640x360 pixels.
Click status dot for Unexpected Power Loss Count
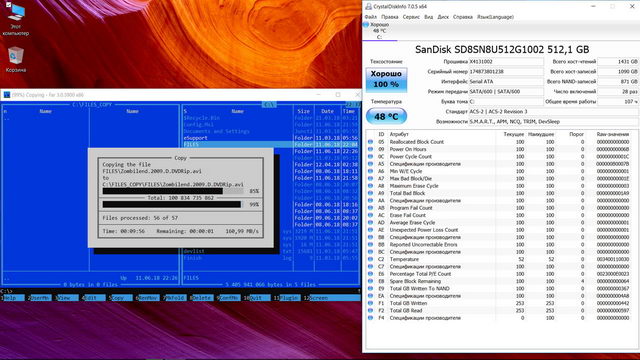click(370, 230)
